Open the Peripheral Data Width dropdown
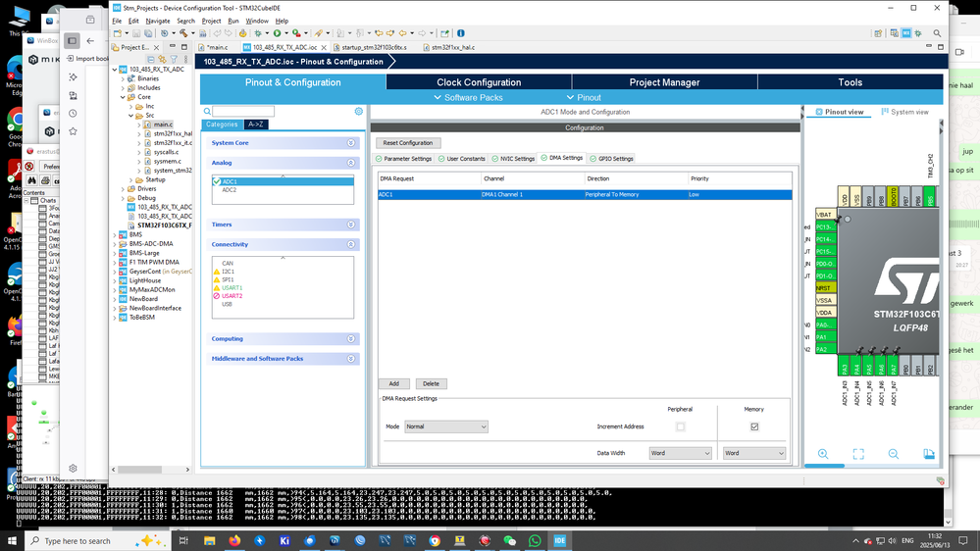Screen dimensions: 980x551 pyautogui.click(x=680, y=453)
